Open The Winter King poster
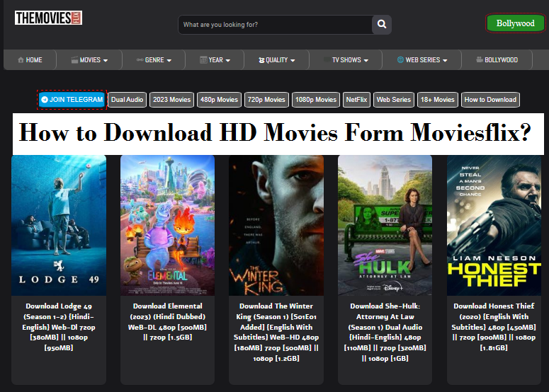This screenshot has width=549, height=392. 276,225
